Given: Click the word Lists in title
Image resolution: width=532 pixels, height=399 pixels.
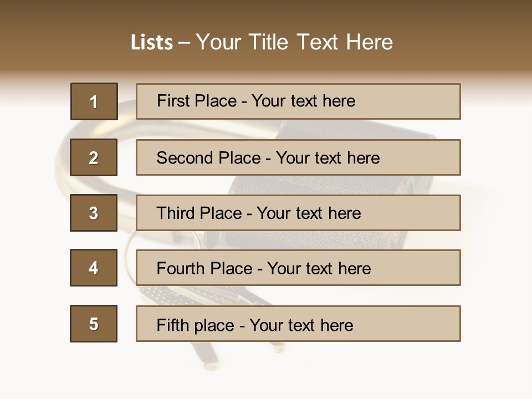Looking at the screenshot, I should pyautogui.click(x=152, y=43).
